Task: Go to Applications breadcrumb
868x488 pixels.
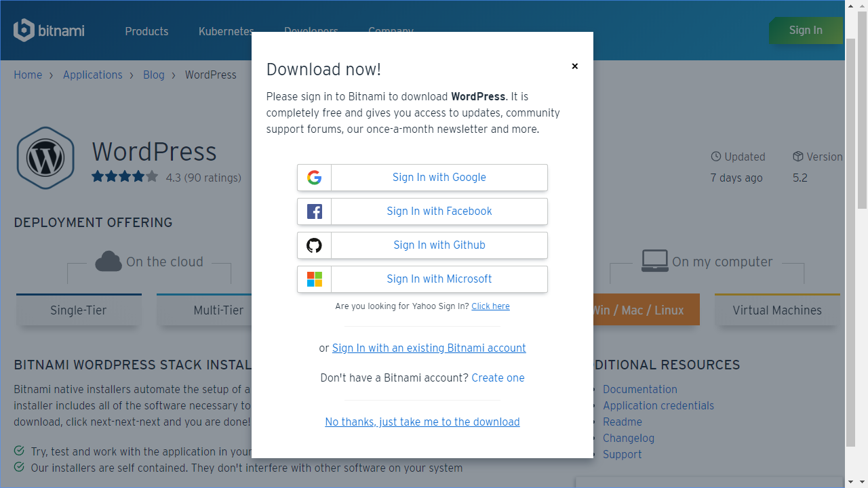Action: click(x=93, y=75)
